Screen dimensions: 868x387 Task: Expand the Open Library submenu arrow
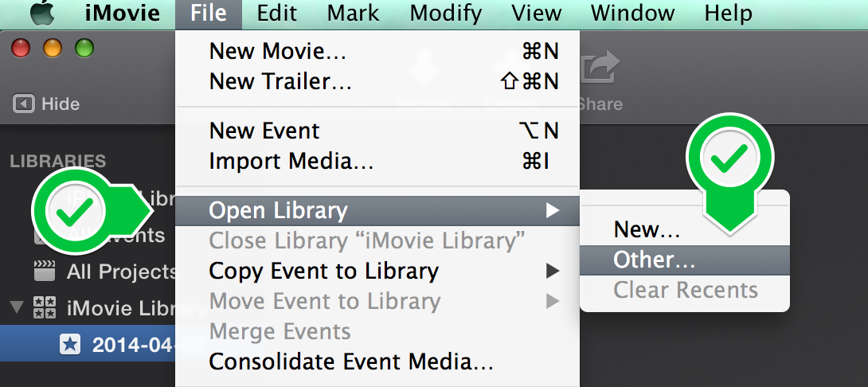552,210
